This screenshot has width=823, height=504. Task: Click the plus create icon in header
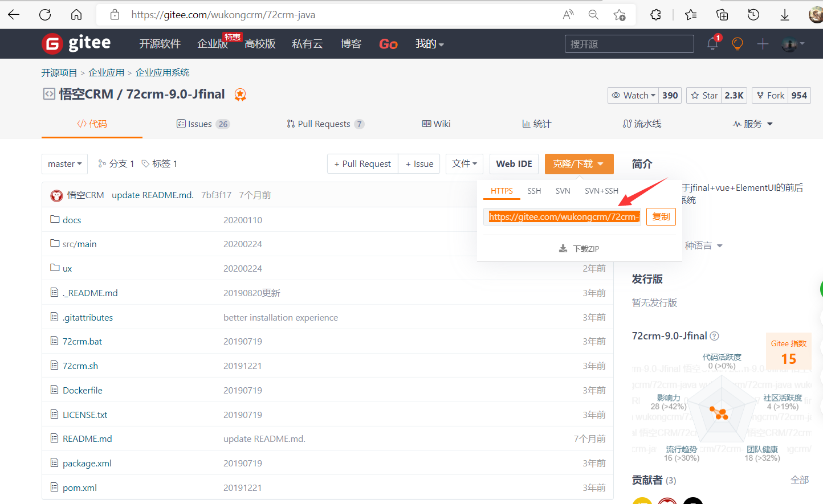pyautogui.click(x=763, y=44)
